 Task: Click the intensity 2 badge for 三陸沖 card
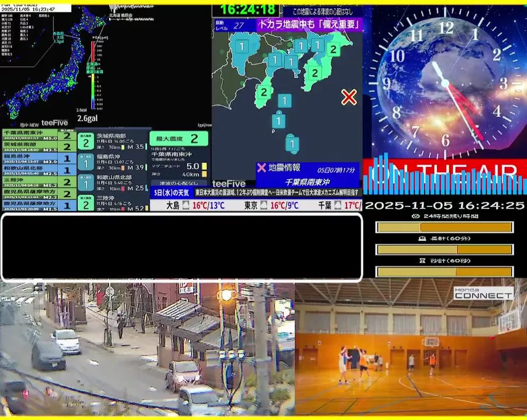point(86,203)
